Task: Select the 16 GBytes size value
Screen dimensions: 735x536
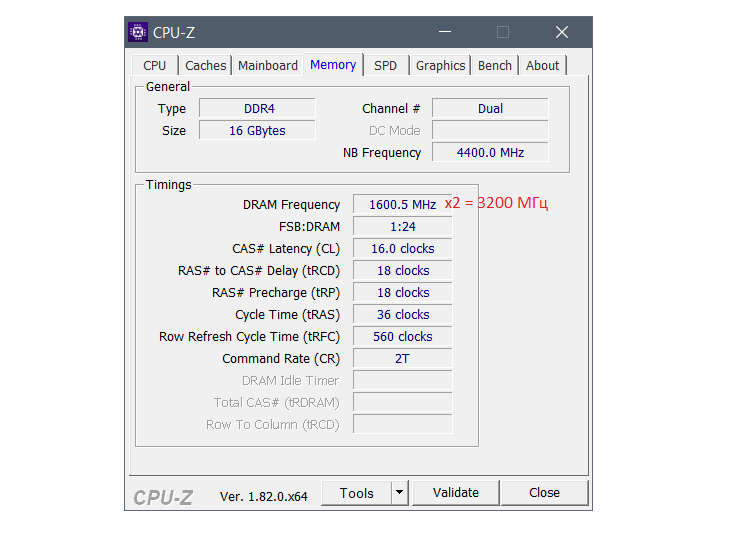Action: pyautogui.click(x=257, y=130)
